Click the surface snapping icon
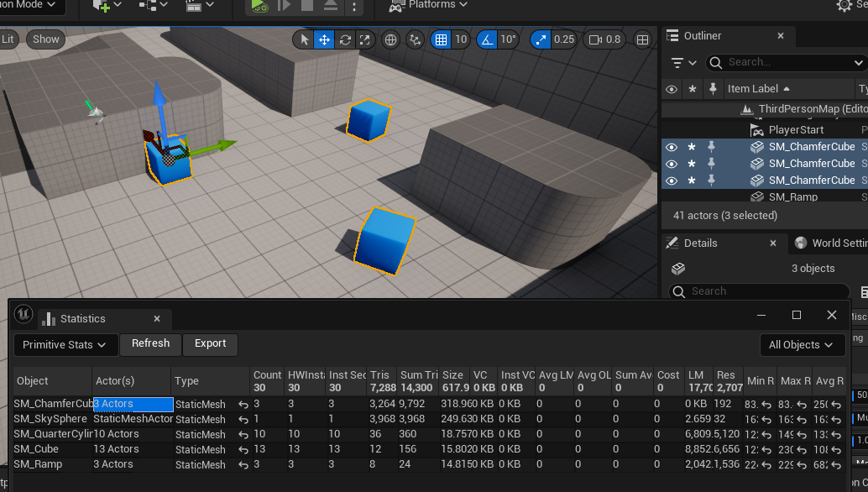The image size is (868, 492). 416,39
